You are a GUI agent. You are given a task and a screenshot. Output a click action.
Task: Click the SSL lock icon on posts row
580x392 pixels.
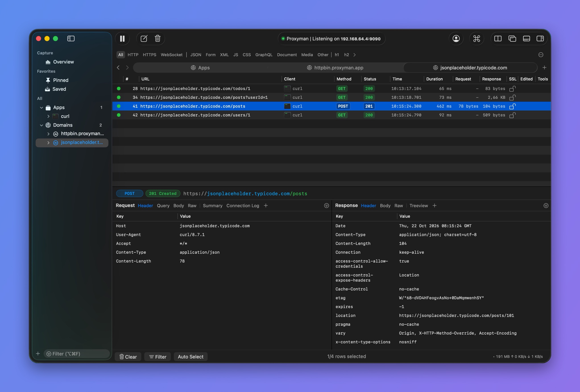point(512,106)
